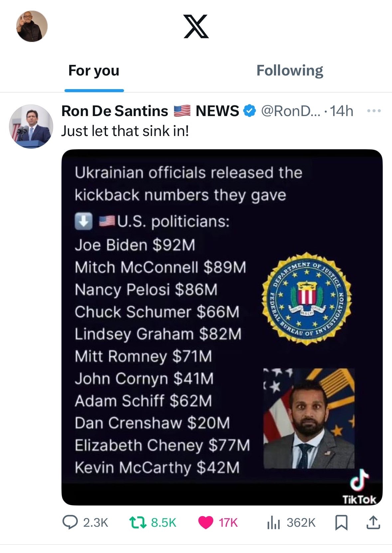Open the three-dot post options menu
392x553 pixels.
pos(374,111)
